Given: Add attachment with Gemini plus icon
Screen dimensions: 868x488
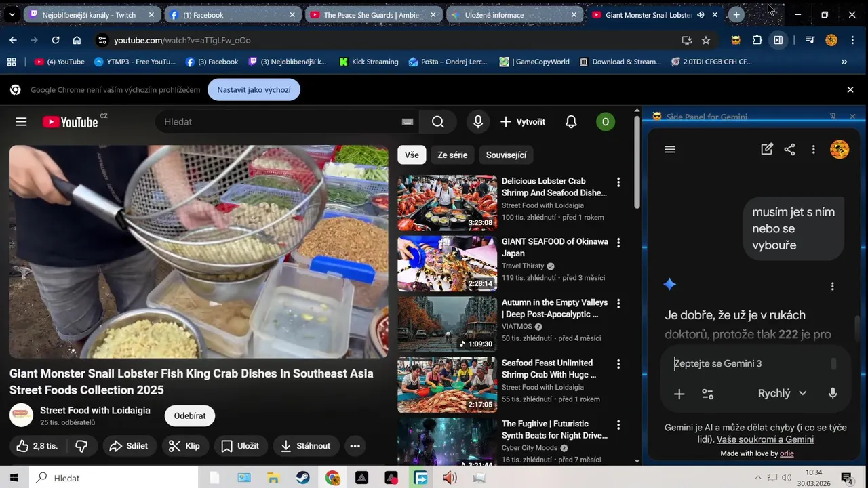Looking at the screenshot, I should tap(679, 394).
